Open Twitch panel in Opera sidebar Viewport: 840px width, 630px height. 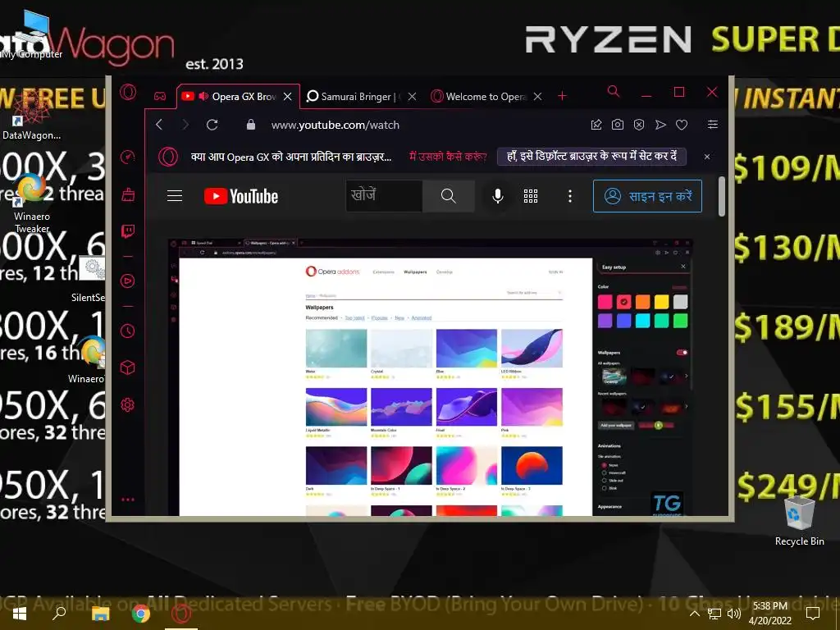(127, 231)
